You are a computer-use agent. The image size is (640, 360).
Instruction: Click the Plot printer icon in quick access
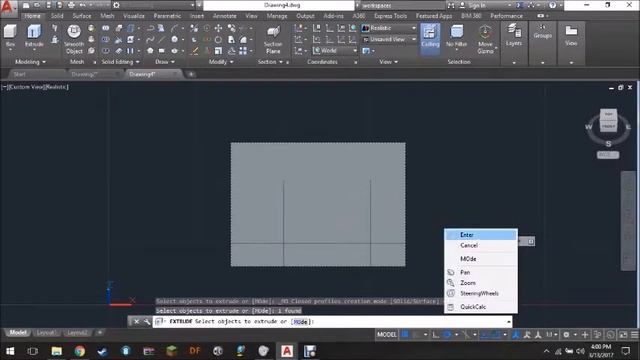tap(71, 5)
